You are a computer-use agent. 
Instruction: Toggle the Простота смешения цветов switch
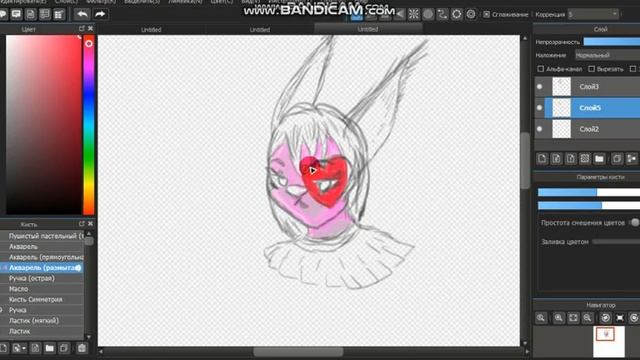(634, 222)
